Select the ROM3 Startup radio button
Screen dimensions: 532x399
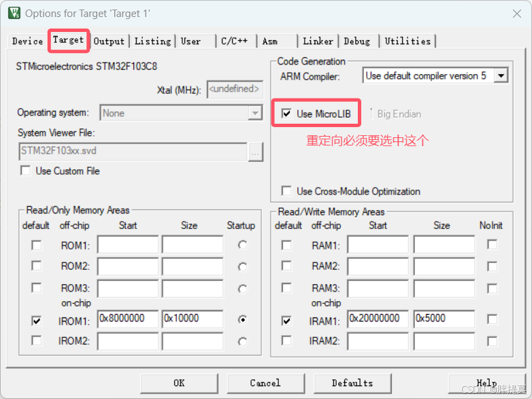pos(242,289)
